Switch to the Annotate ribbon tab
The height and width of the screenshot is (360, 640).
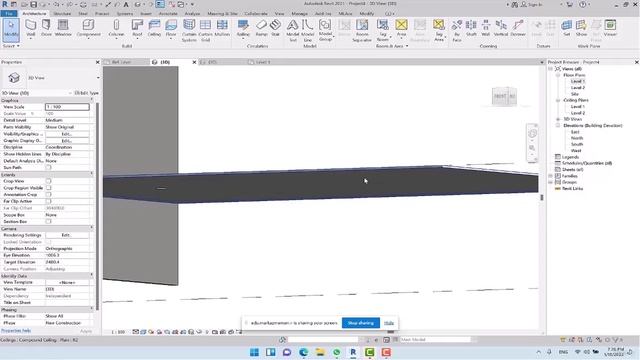click(168, 13)
